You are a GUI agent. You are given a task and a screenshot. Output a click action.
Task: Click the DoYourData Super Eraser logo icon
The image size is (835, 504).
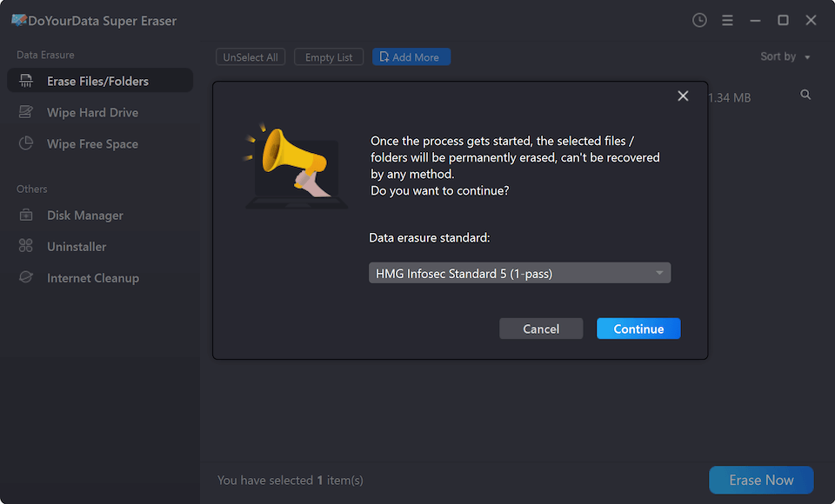pos(18,20)
